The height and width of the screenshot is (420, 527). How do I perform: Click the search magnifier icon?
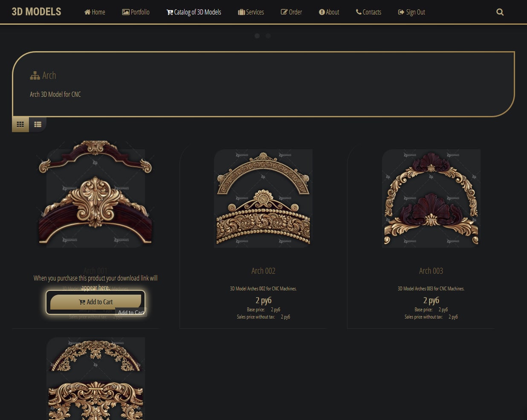click(x=500, y=12)
